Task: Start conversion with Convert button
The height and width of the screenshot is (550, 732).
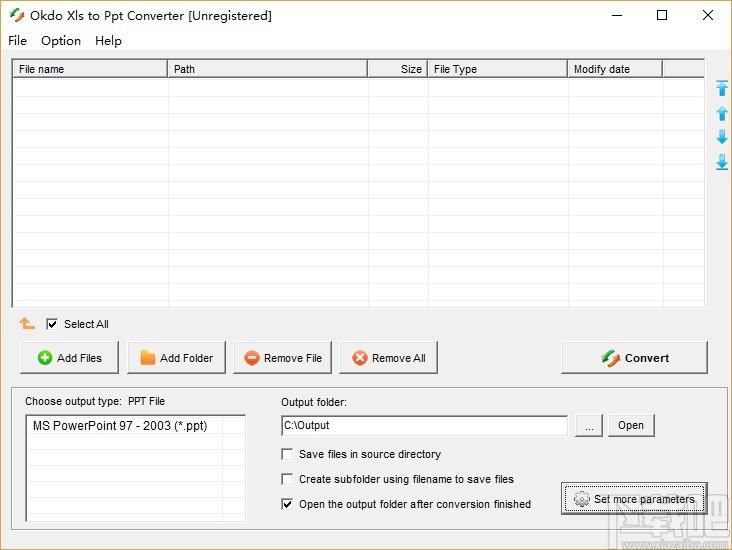Action: 634,358
